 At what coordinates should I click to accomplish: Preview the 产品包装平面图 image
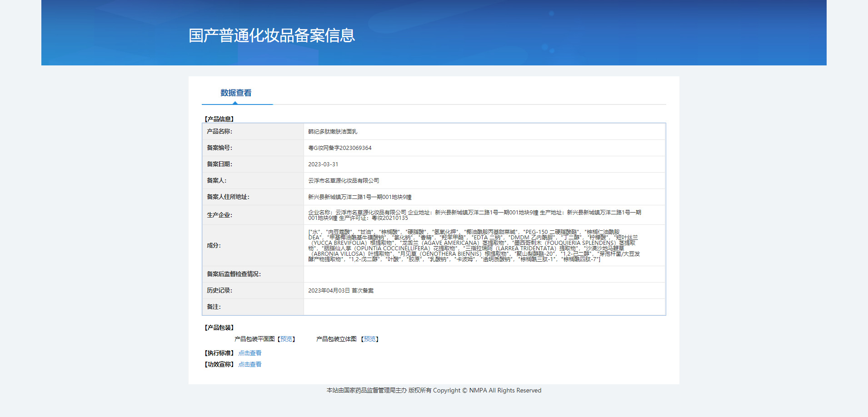coord(287,339)
